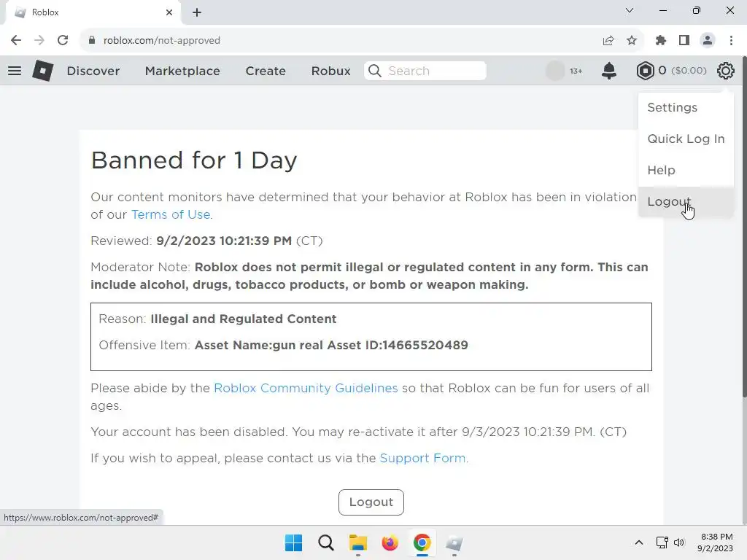
Task: Choose Quick Log In from the dropdown
Action: pyautogui.click(x=686, y=139)
